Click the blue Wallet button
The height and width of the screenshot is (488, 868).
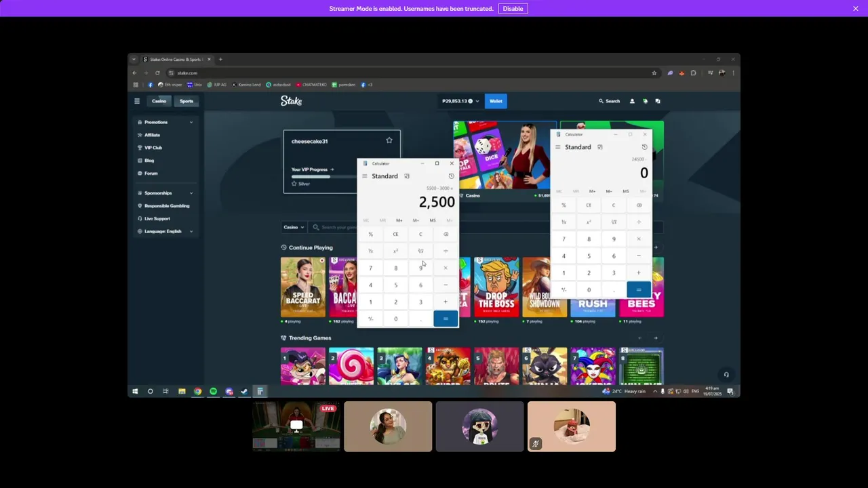[496, 101]
